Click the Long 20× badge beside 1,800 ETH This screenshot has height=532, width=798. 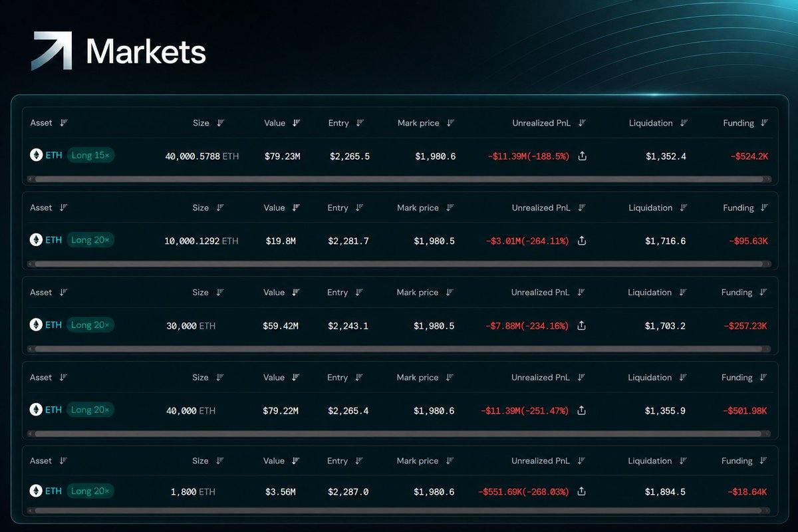click(x=90, y=491)
